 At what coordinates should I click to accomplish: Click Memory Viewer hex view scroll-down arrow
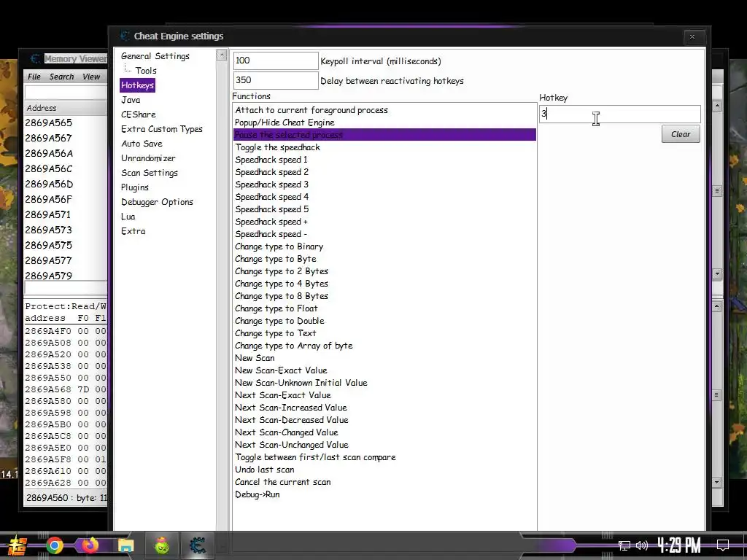point(717,483)
